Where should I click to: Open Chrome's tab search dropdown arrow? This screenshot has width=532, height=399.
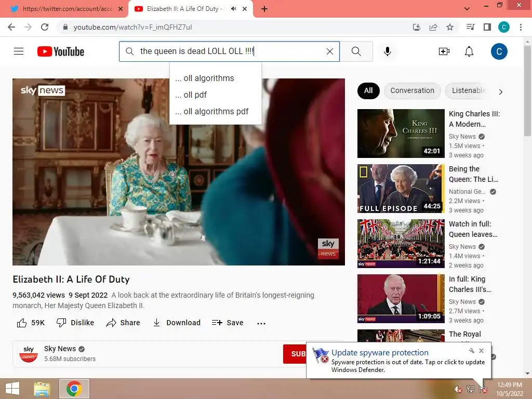point(467,9)
